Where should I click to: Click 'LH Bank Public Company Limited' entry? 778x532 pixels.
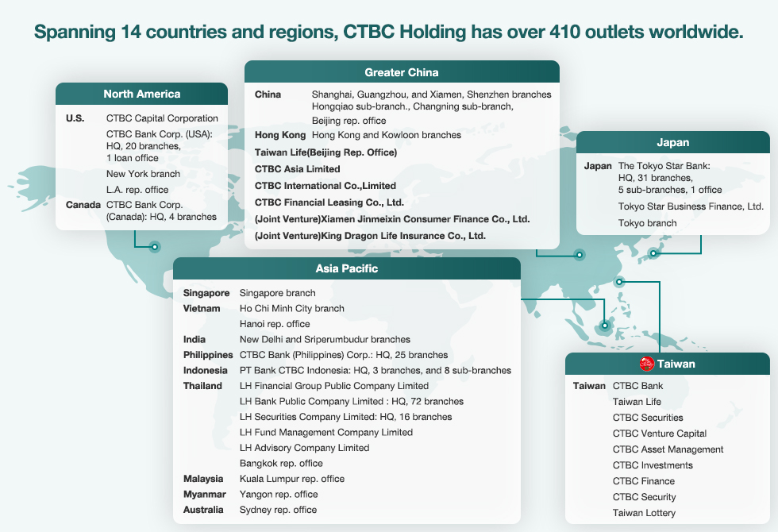[x=351, y=402]
